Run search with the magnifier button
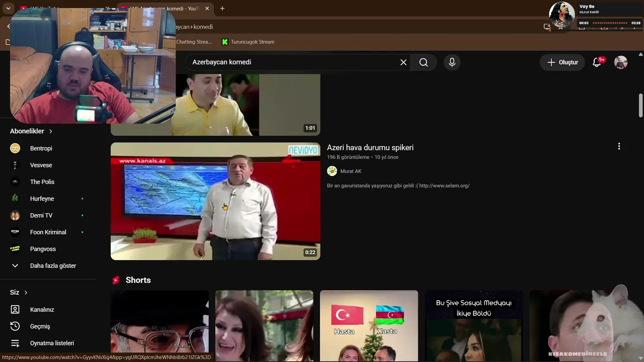 click(424, 62)
